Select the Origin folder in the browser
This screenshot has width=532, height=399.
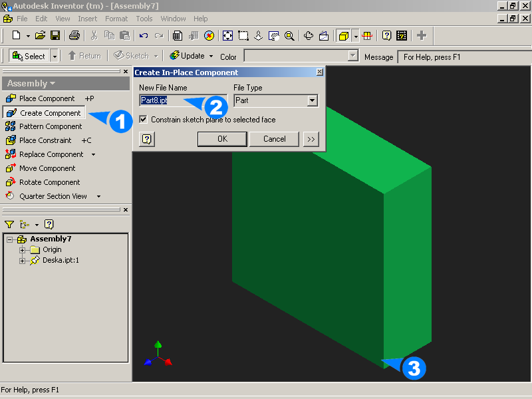(x=52, y=250)
